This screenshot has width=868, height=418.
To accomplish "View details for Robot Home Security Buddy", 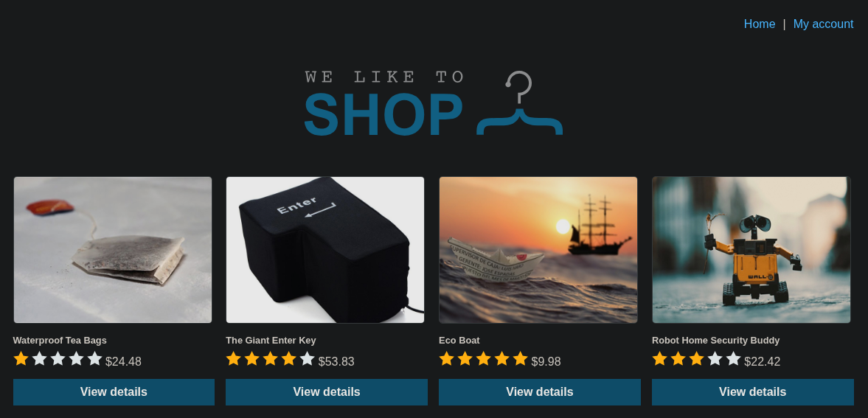I will point(753,392).
